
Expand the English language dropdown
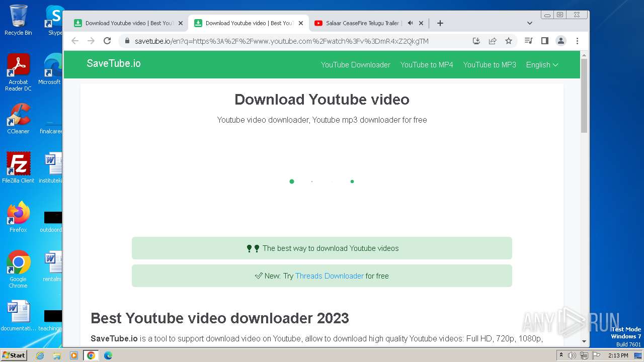[x=542, y=65]
